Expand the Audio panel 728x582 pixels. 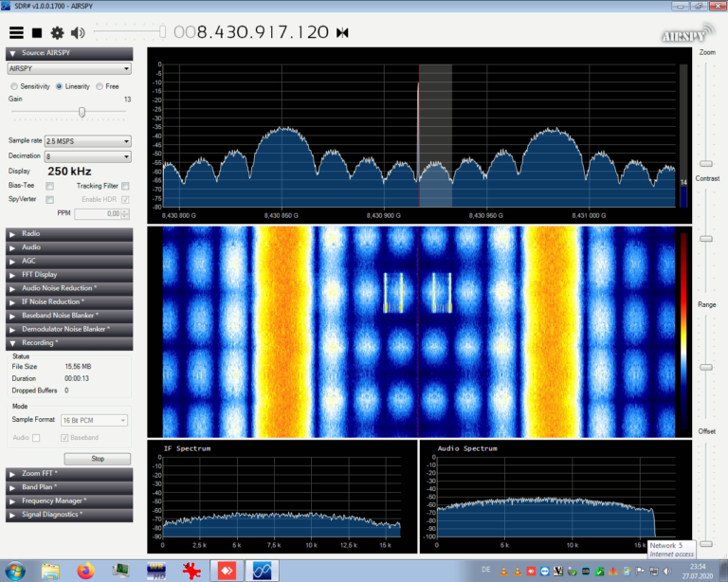(69, 247)
